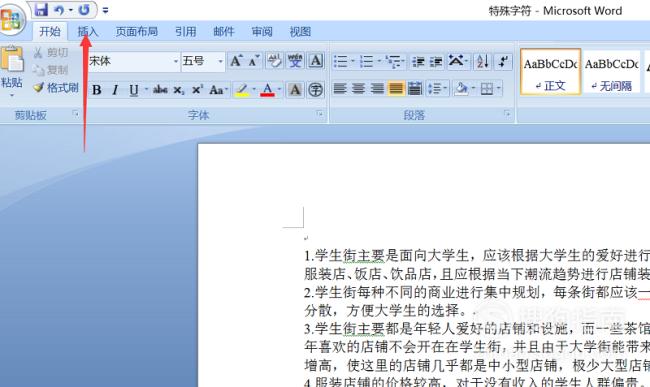Click the Office button logo
The image size is (650, 387).
(x=11, y=19)
